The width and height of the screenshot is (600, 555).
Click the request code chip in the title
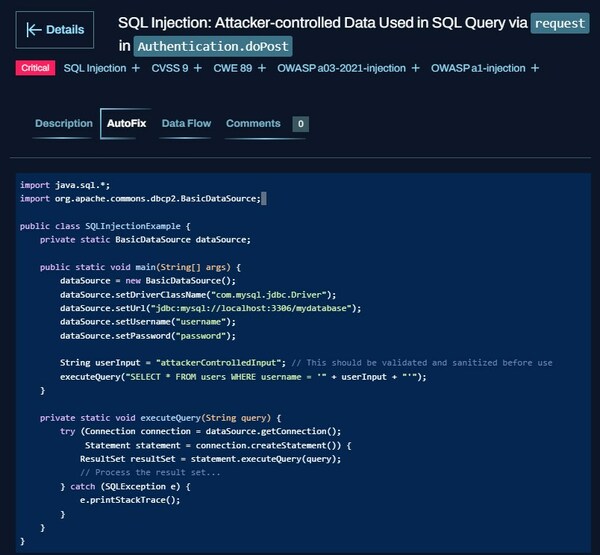(x=559, y=22)
